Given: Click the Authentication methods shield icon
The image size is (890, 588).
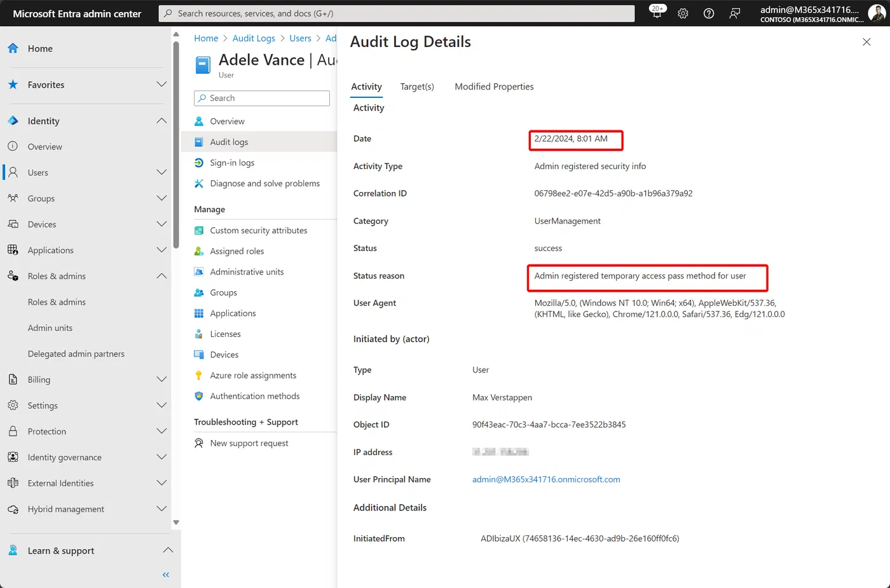Looking at the screenshot, I should (x=199, y=396).
